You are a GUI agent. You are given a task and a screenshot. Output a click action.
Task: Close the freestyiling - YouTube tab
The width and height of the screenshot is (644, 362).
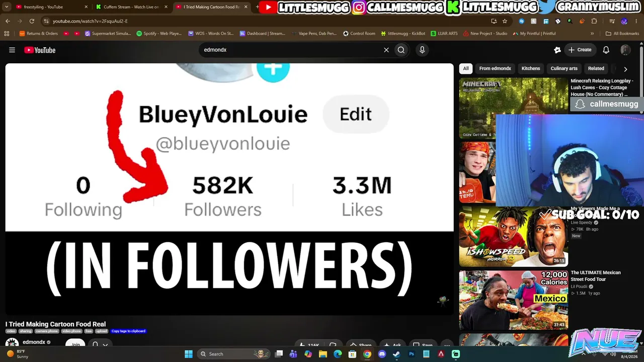pos(86,7)
